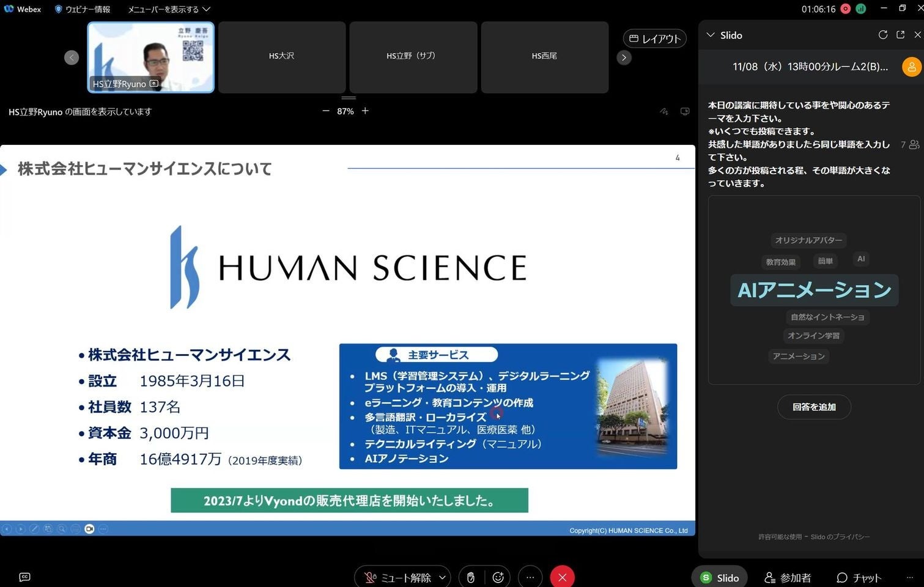Viewport: 924px width, 587px height.
Task: Click the アニメーション word cloud tag
Action: click(x=799, y=356)
